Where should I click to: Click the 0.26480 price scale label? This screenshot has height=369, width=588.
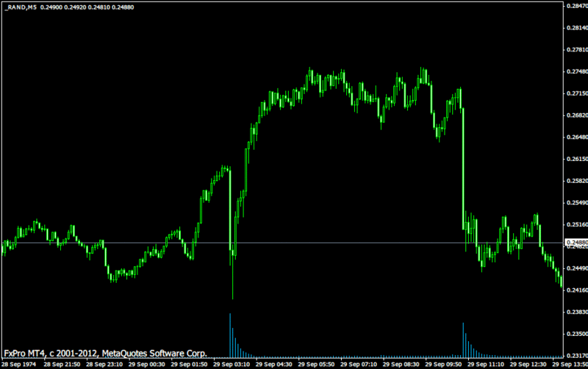(x=577, y=137)
